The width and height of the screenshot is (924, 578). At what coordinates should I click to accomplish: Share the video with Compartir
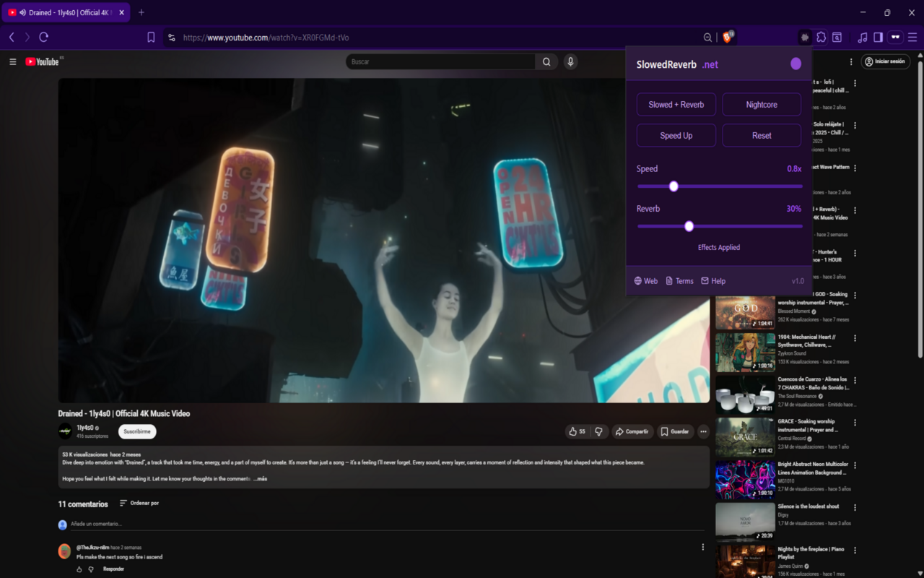coord(632,431)
